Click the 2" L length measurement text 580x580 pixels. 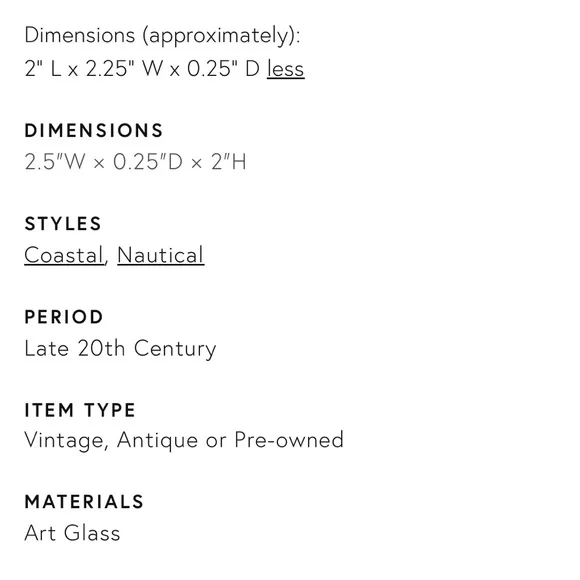pyautogui.click(x=43, y=69)
